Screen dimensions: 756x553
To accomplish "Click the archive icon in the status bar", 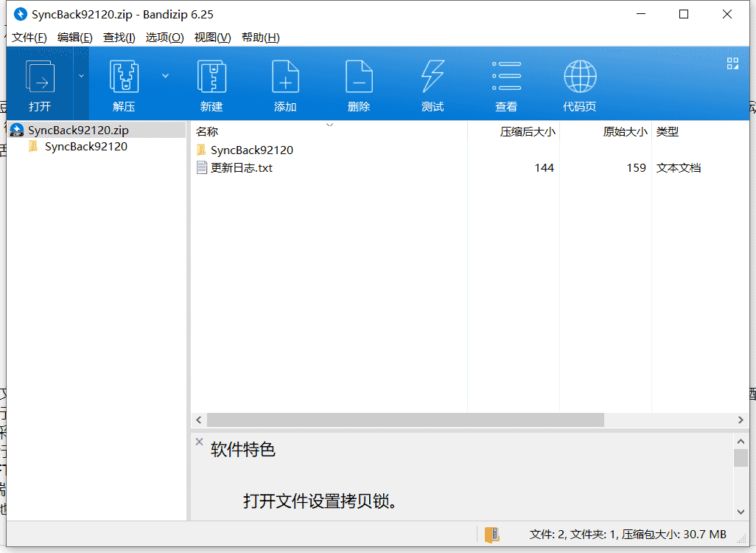I will (x=491, y=535).
